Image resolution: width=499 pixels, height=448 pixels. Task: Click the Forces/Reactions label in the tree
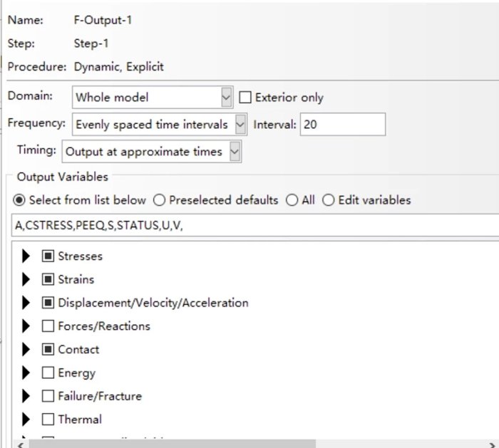pos(104,326)
